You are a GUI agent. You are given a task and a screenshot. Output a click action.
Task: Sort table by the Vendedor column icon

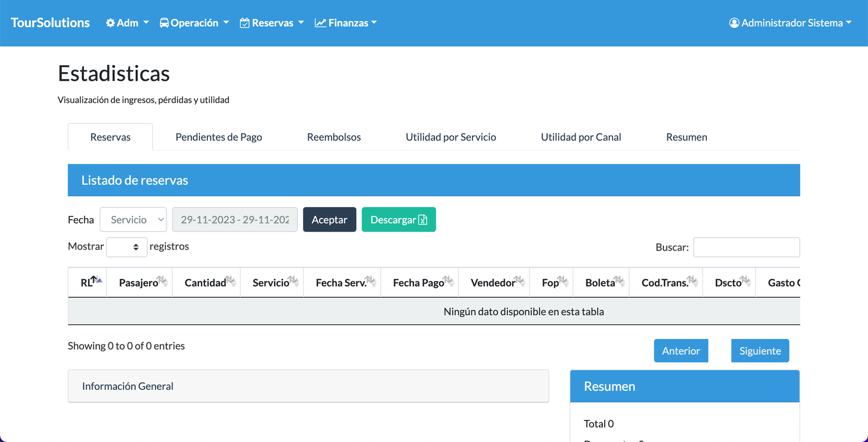(x=519, y=280)
